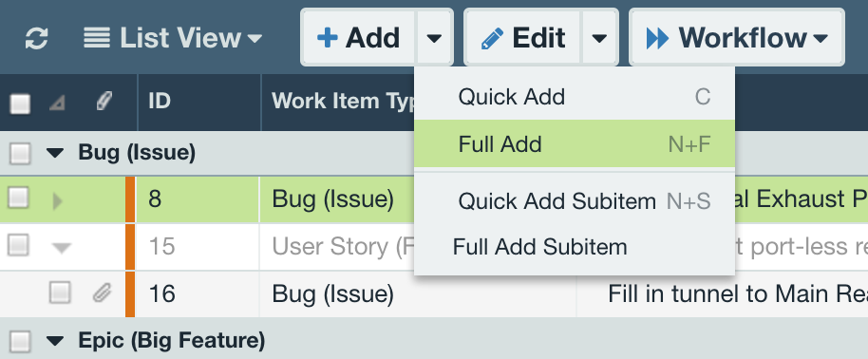The image size is (868, 359).
Task: Collapse the Bug (Issue) group triangle
Action: 55,153
